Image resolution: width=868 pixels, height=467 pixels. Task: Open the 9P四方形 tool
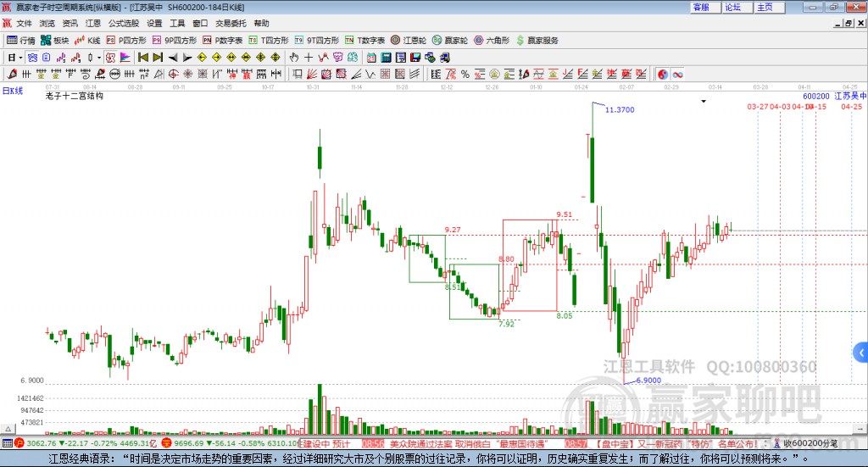[x=175, y=41]
